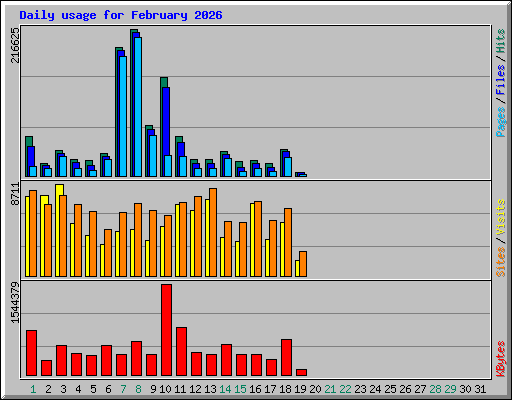Click the 'Files' legend label
Image resolution: width=512 pixels, height=400 pixels.
[501, 80]
